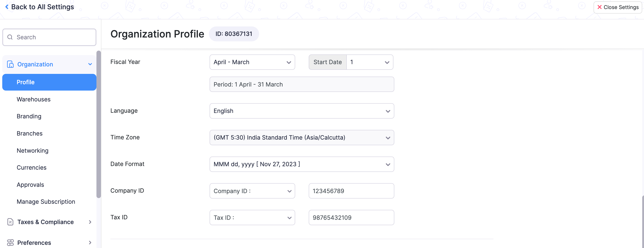
Task: Select Warehouses in the sidebar
Action: 33,99
